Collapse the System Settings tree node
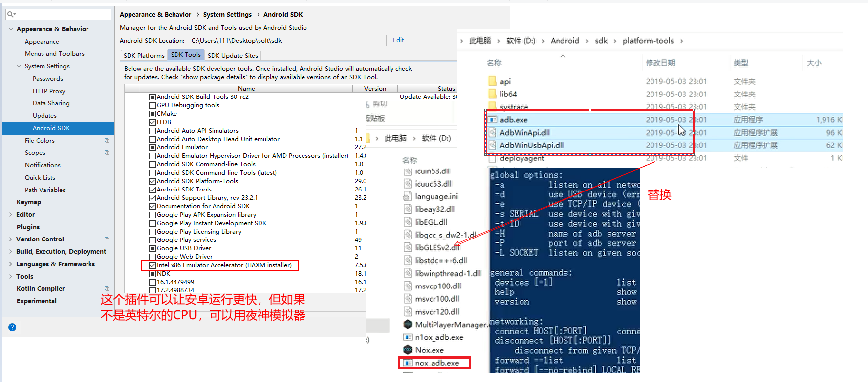868x382 pixels. (19, 66)
